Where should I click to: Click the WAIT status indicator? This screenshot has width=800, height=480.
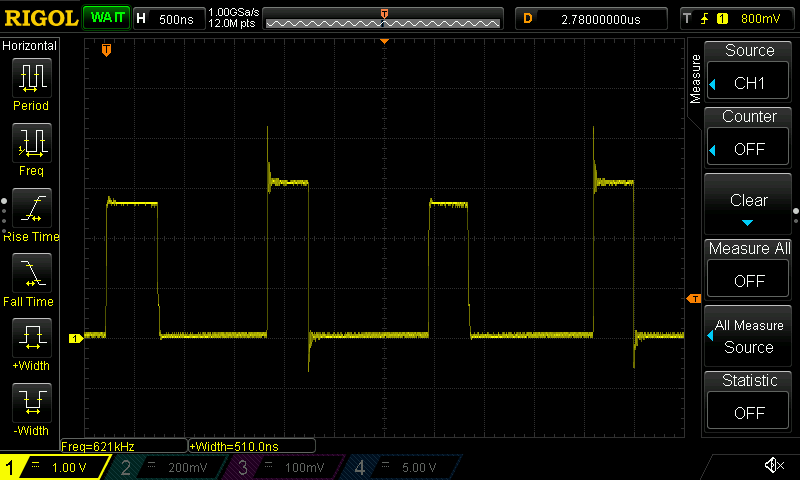(x=107, y=18)
